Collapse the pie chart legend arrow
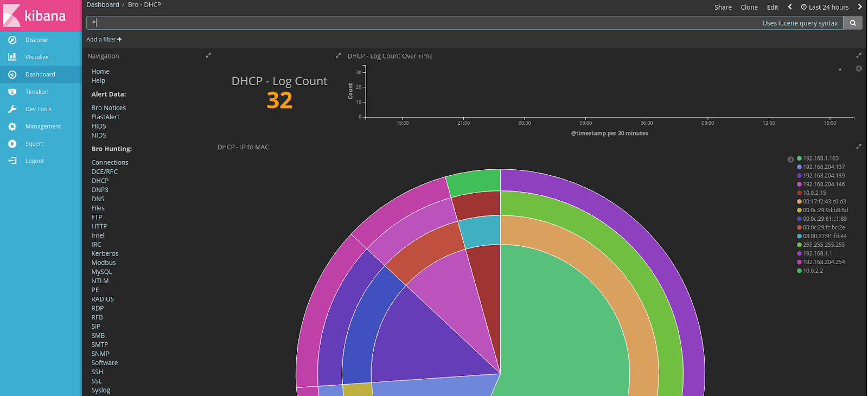This screenshot has width=868, height=396. coord(790,159)
